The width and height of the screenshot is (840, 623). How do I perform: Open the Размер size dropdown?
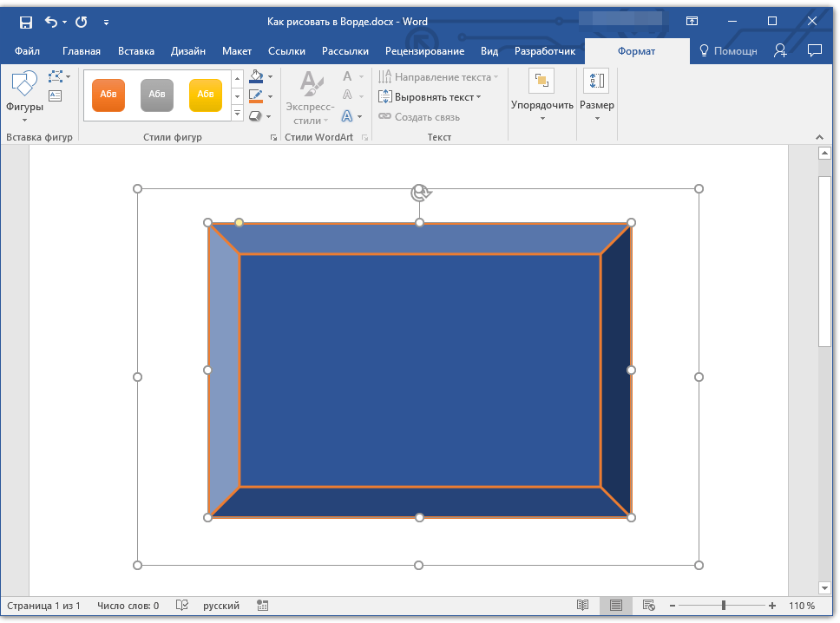pos(596,95)
